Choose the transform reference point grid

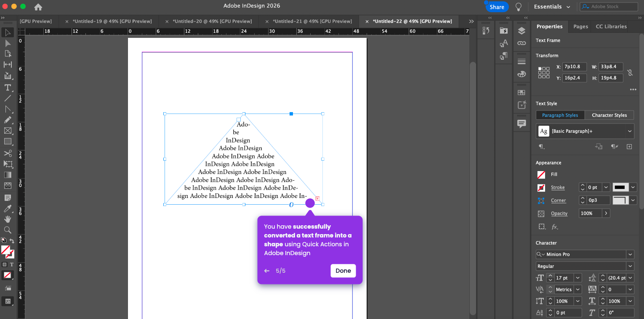[x=544, y=73]
